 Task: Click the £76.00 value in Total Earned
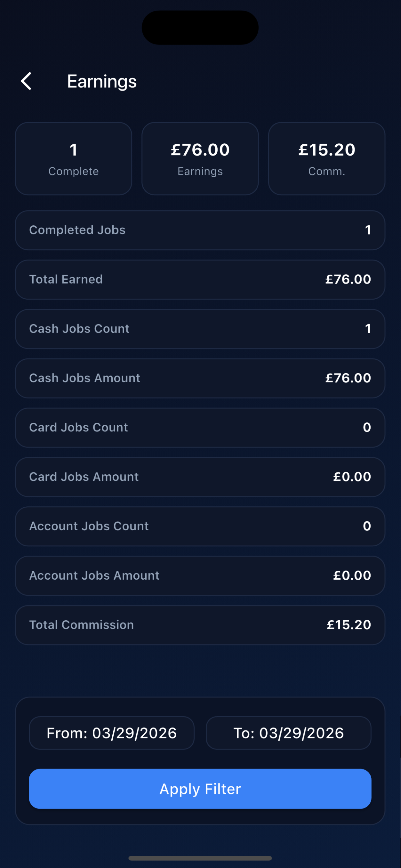[x=348, y=279]
